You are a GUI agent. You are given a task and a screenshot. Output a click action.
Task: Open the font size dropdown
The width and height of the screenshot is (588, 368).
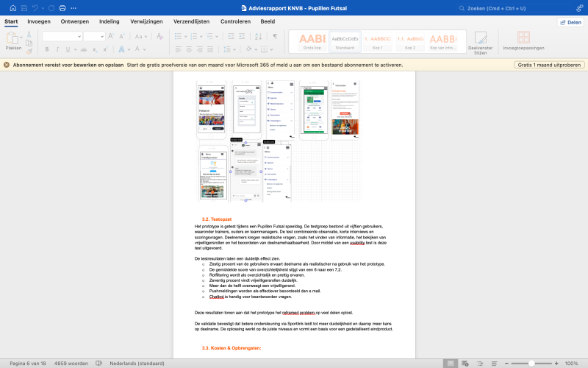94,36
